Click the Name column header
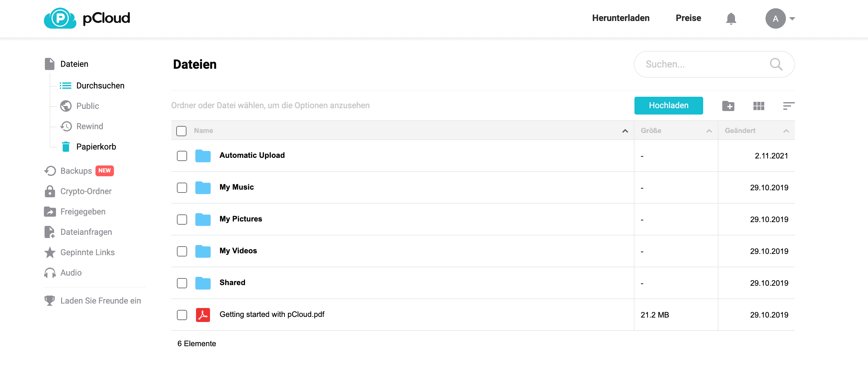This screenshot has height=385, width=868. tap(203, 131)
